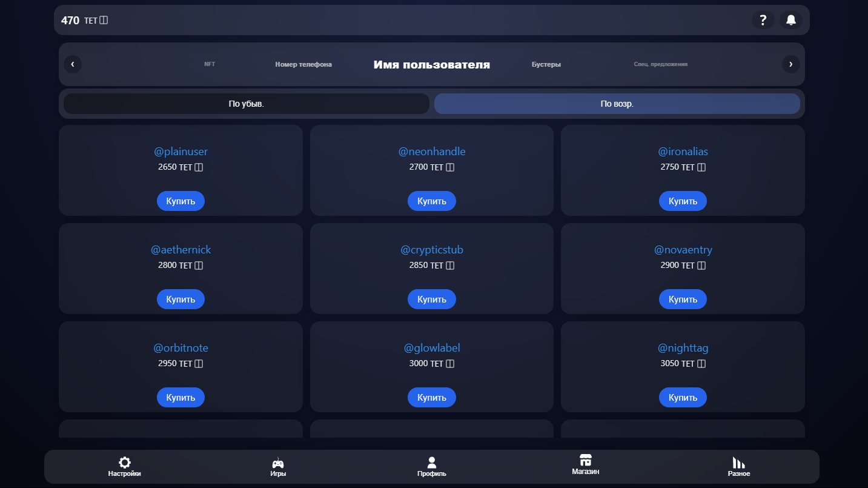Open the Miscellaneous bars icon
Viewport: 868px width, 488px height.
738,463
